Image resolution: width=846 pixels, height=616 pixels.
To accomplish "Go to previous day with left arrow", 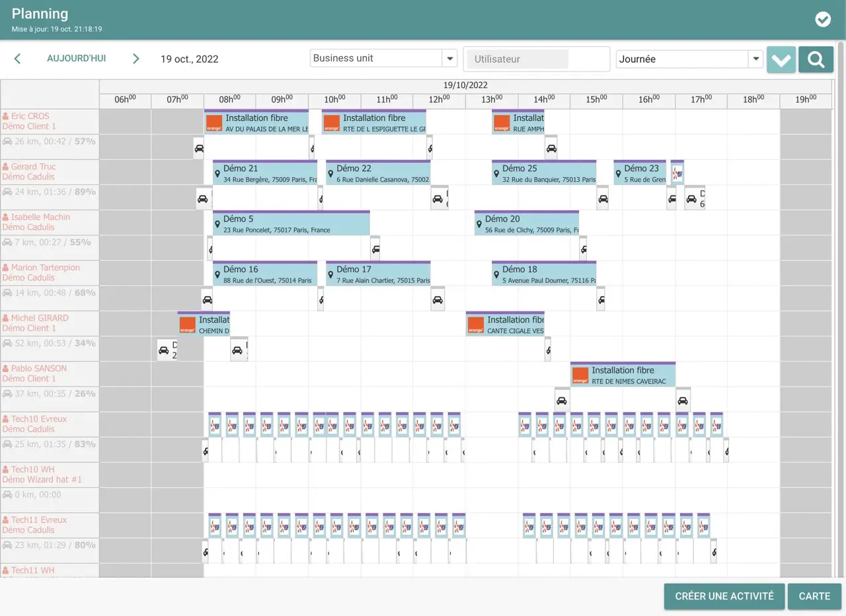I will [18, 59].
